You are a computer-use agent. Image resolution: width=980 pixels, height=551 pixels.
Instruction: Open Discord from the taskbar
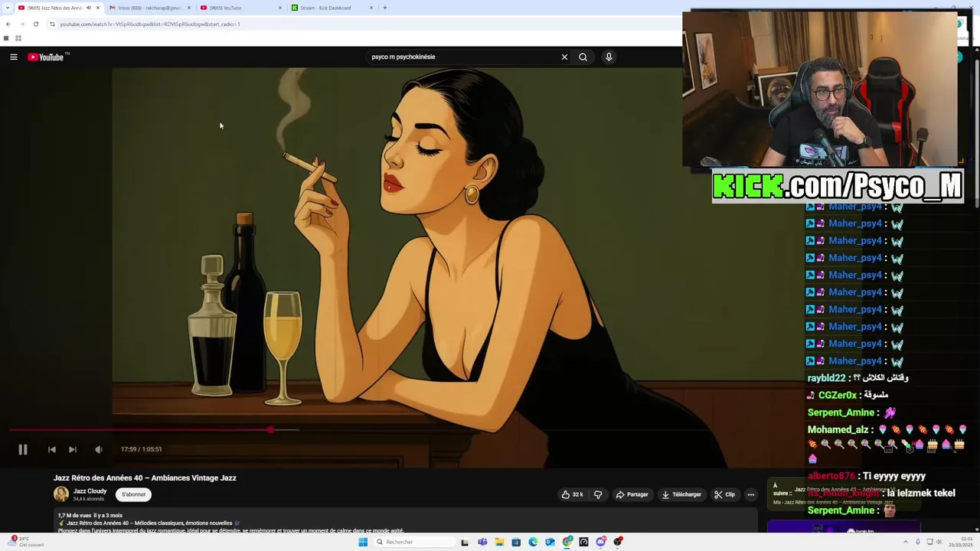point(601,542)
